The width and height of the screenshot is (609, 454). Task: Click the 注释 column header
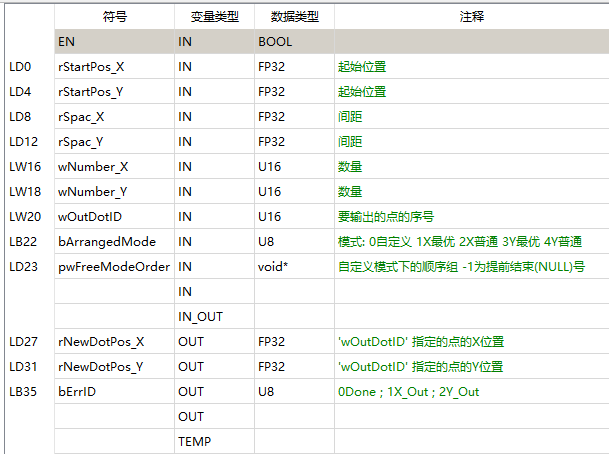[472, 16]
